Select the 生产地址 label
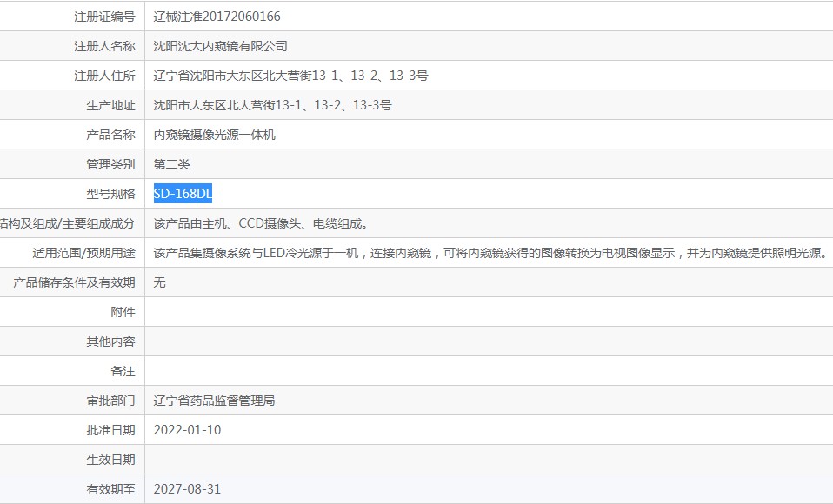 click(x=110, y=105)
